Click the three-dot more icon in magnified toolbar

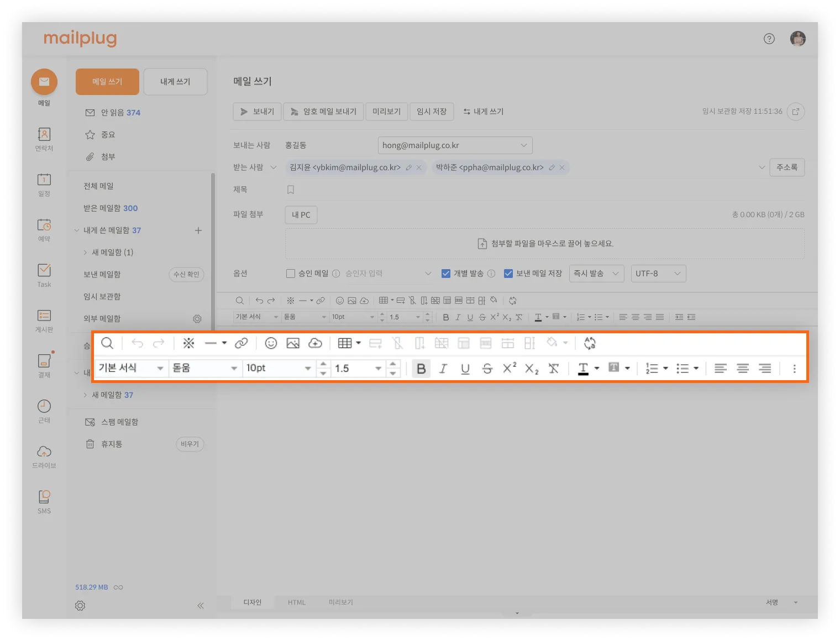click(x=795, y=369)
